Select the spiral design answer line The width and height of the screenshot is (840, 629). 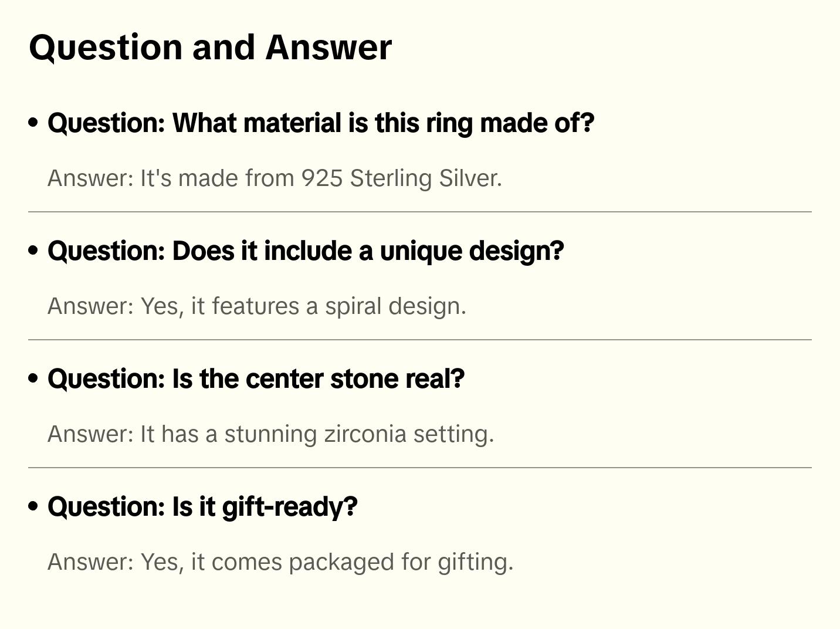coord(256,306)
